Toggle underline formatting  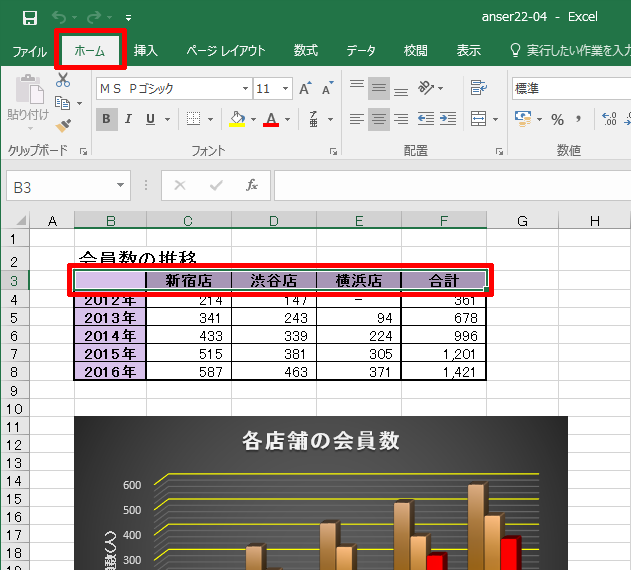(151, 119)
